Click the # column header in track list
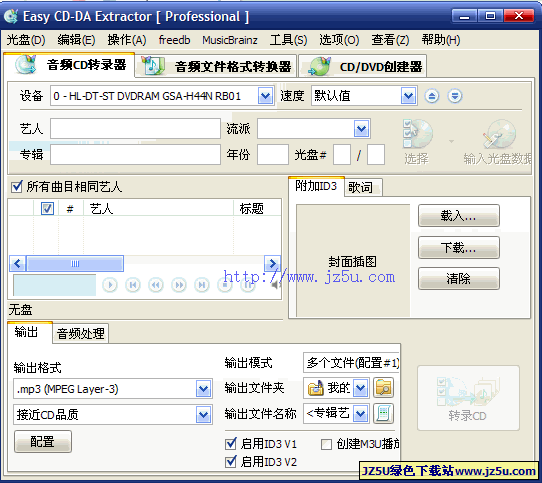 71,208
